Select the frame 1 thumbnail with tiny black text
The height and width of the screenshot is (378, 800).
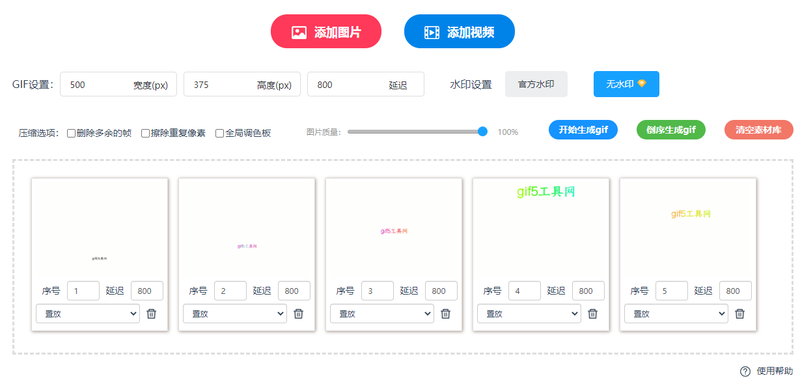tap(99, 228)
